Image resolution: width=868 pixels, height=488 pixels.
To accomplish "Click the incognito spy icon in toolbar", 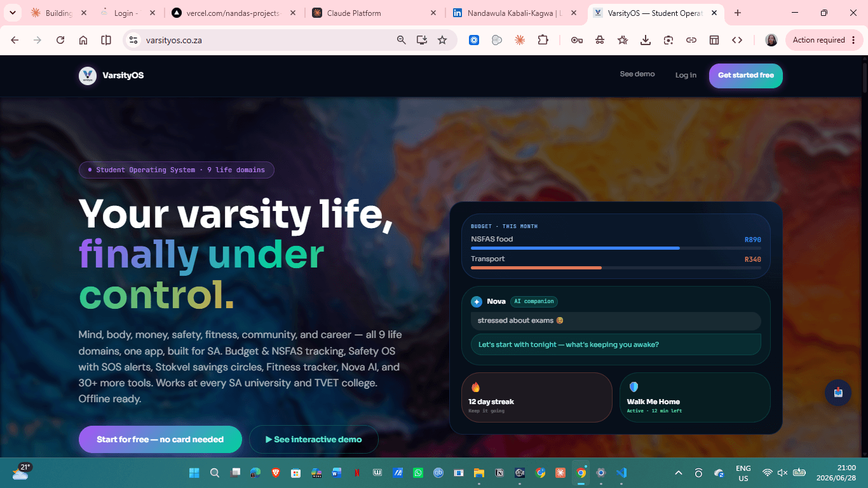I will click(600, 40).
